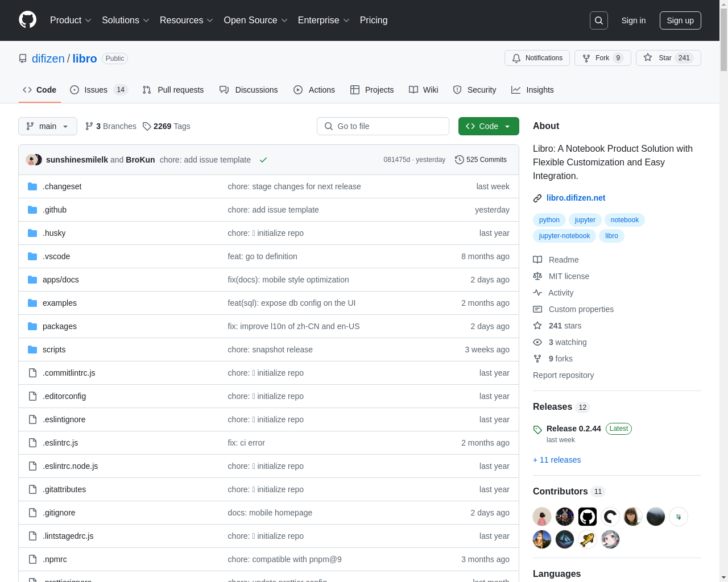Click the Report repository link
Viewport: 728px width, 582px height.
click(x=563, y=375)
